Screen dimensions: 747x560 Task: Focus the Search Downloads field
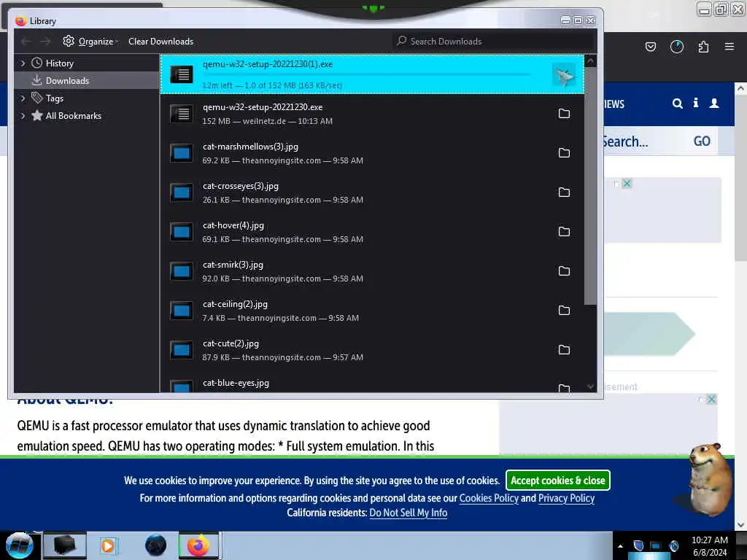[495, 42]
